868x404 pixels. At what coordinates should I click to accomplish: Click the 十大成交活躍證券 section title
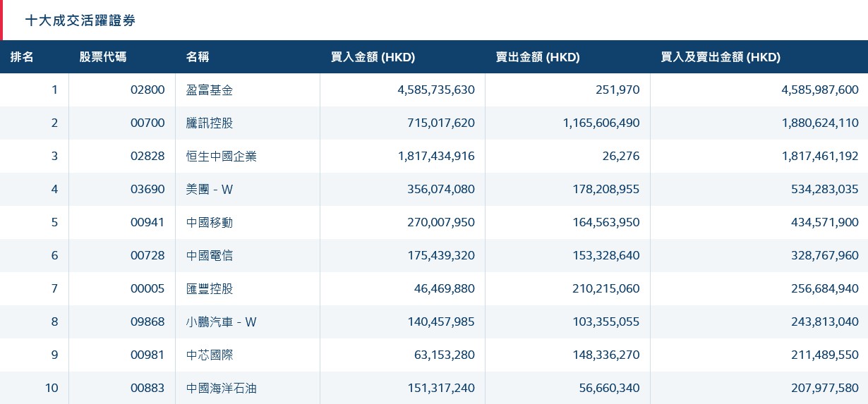[x=80, y=20]
